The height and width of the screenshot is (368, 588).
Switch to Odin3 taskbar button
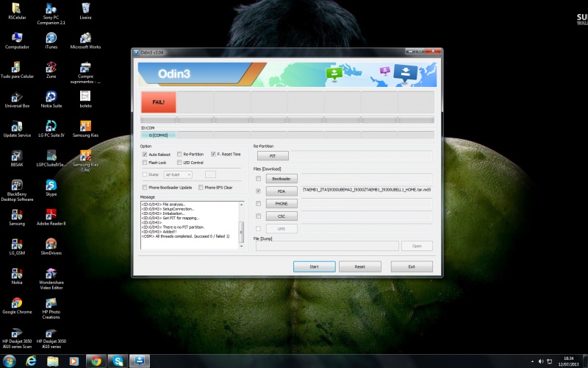tap(140, 361)
